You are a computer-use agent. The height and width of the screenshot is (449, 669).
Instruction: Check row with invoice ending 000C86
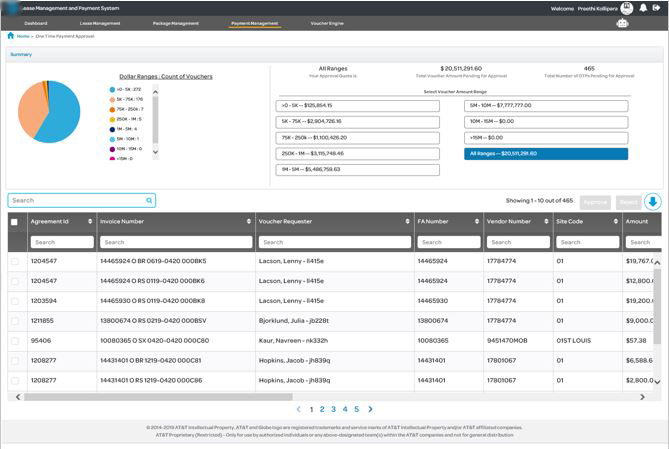tap(15, 381)
